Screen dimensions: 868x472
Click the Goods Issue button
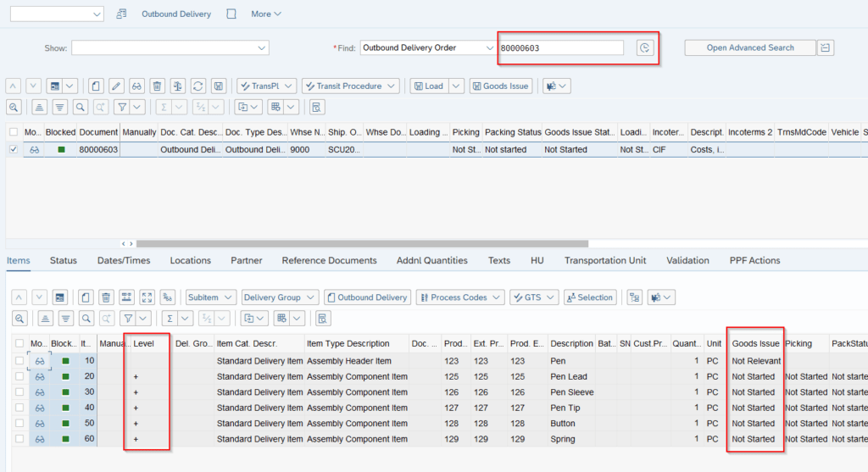(501, 86)
